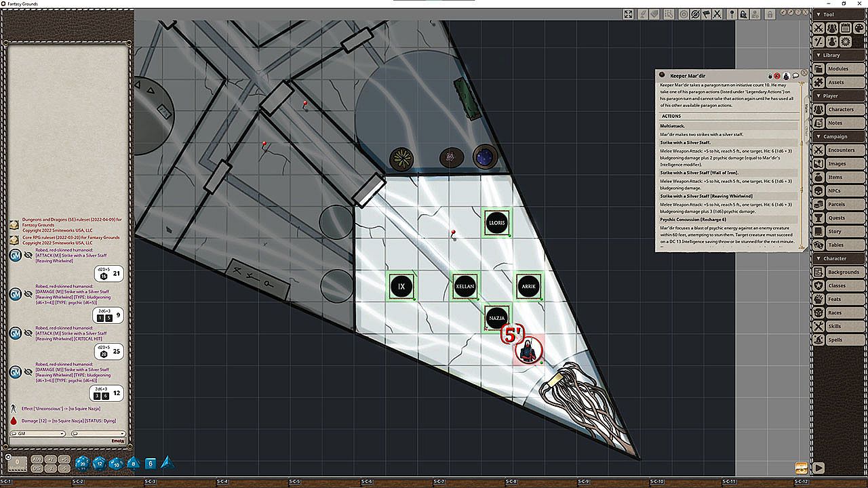Toggle the +5 roll modifier
868x488 pixels.
[64, 459]
